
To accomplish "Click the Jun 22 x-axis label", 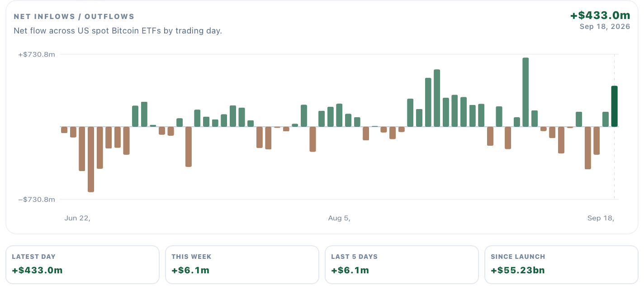I will pos(77,218).
